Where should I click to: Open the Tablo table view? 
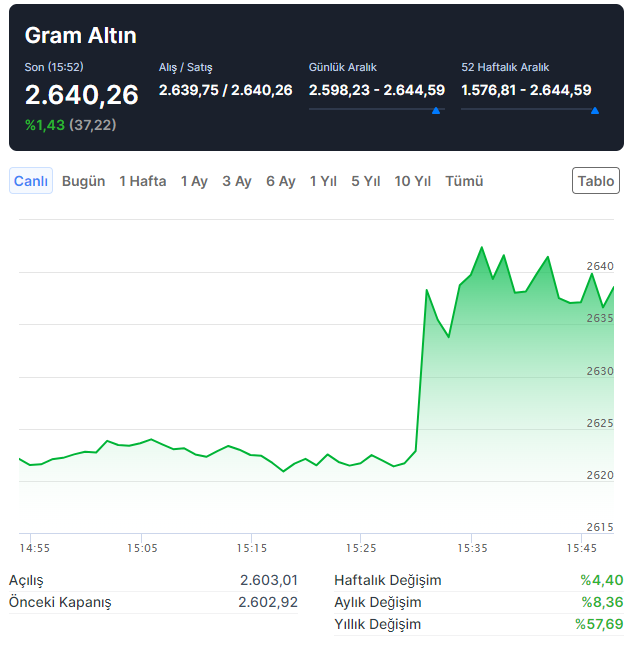coord(596,181)
